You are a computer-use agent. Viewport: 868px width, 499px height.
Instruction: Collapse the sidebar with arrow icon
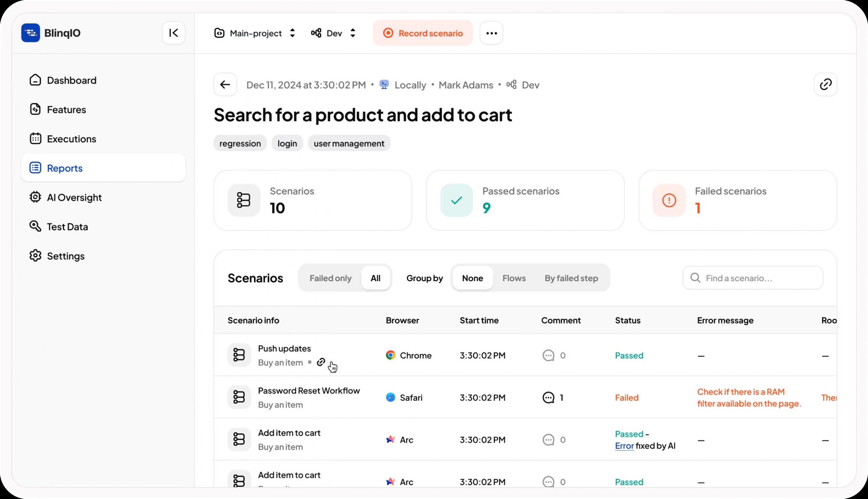pyautogui.click(x=174, y=33)
